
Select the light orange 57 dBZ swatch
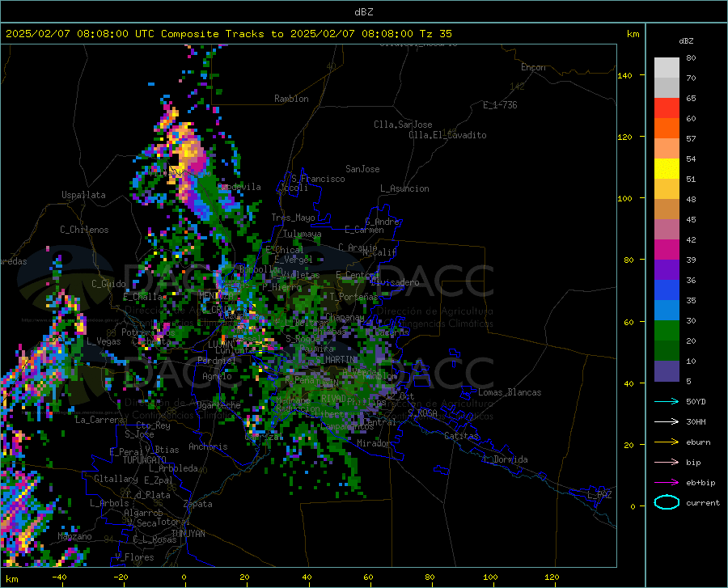(x=667, y=149)
